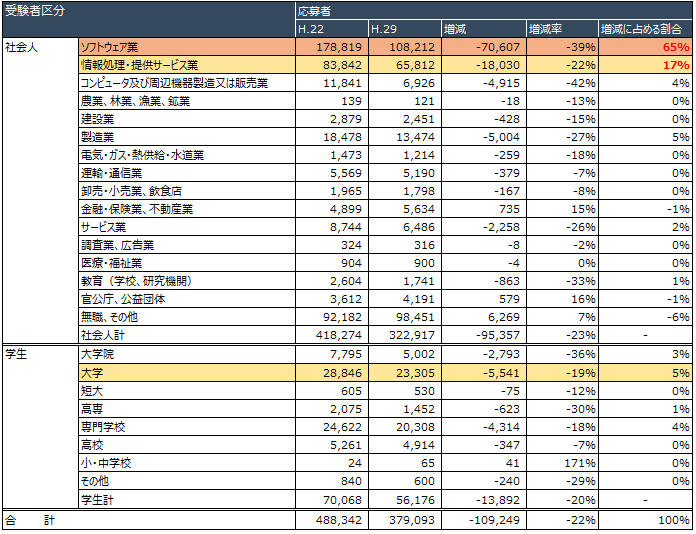Screen dimensions: 696x534
Task: Select the value 13,474
Action: [x=415, y=137]
